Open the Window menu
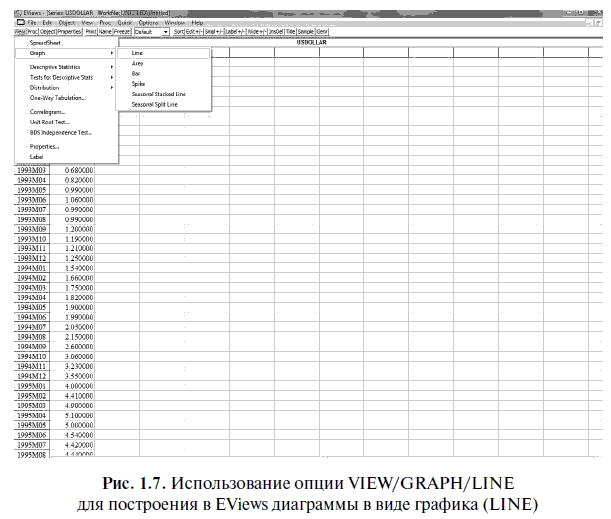The width and height of the screenshot is (611, 519). coord(175,23)
